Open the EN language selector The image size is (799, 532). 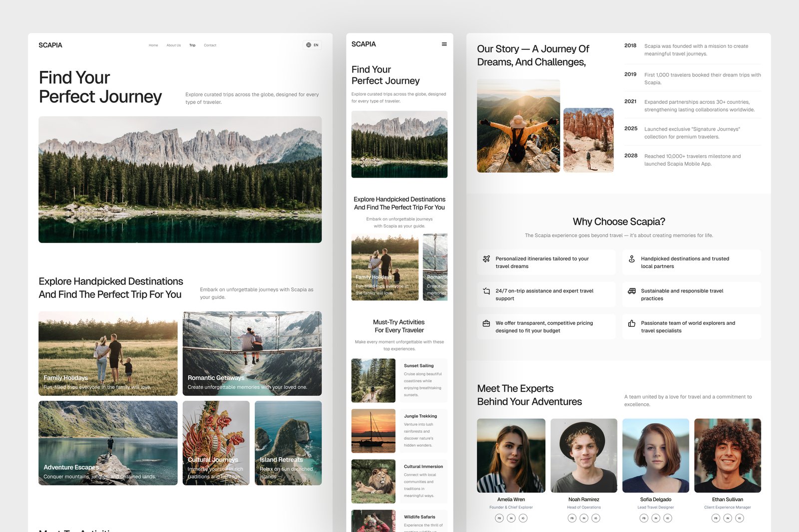coord(312,45)
